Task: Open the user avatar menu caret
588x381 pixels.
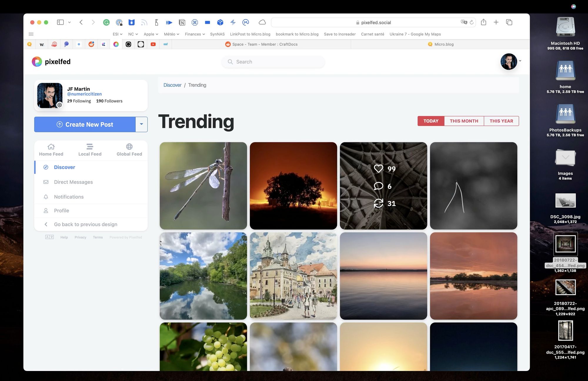Action: coord(520,61)
